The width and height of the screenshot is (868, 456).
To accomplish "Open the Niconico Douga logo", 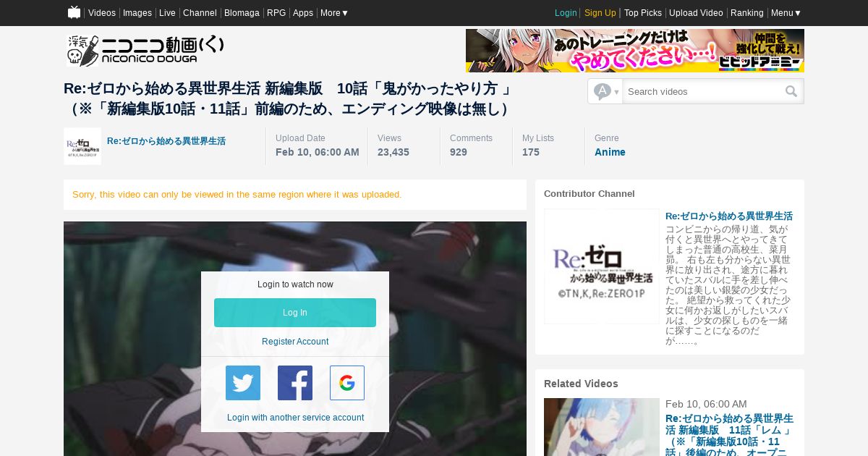I will click(145, 50).
